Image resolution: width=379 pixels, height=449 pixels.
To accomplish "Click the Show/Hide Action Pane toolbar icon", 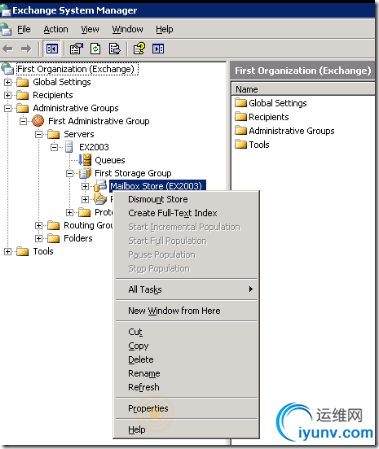I will [x=158, y=49].
